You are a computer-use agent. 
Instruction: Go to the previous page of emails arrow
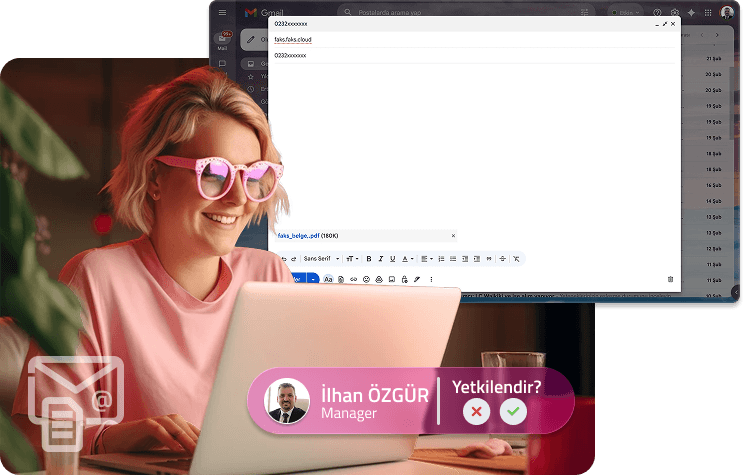[x=702, y=35]
